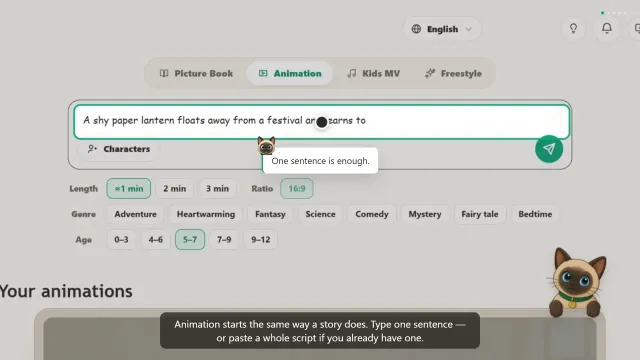Focus the story sentence input field
Screen dimensions: 640x360
(x=322, y=121)
